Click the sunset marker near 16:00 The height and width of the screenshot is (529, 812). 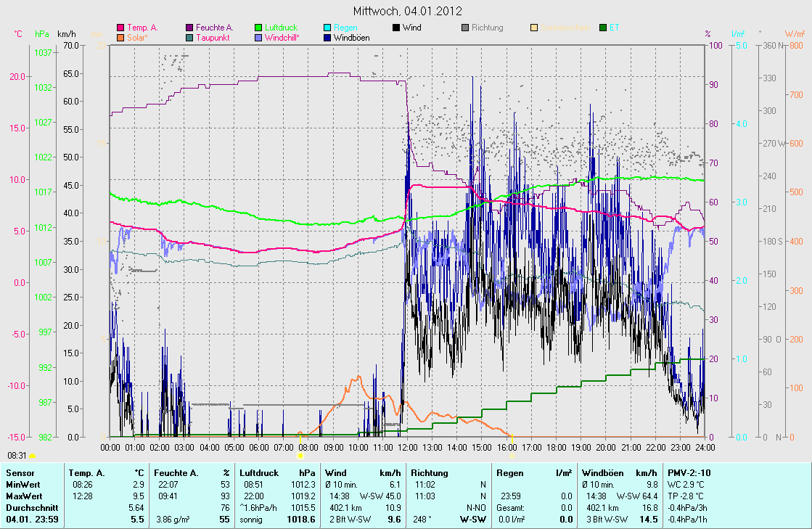tap(512, 456)
